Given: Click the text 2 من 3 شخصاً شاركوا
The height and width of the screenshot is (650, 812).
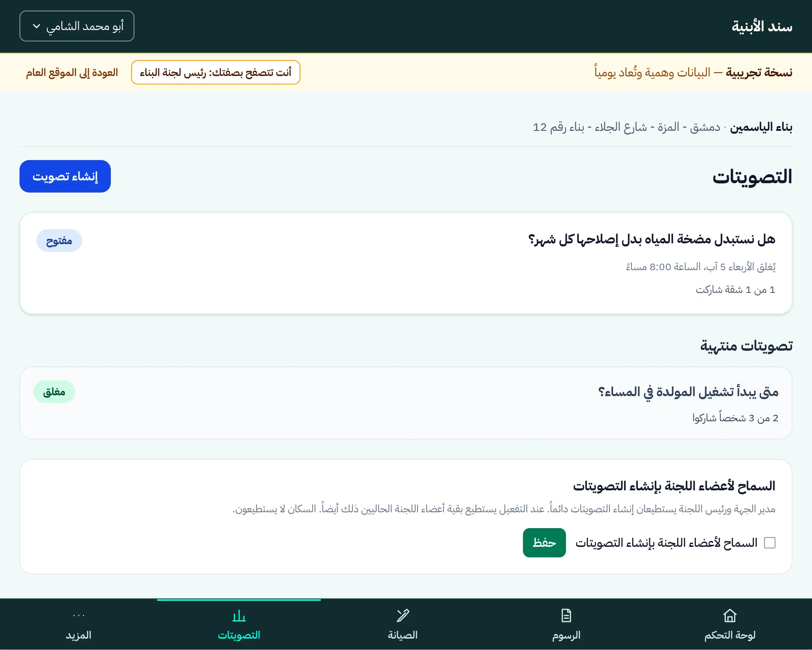Looking at the screenshot, I should 735,418.
